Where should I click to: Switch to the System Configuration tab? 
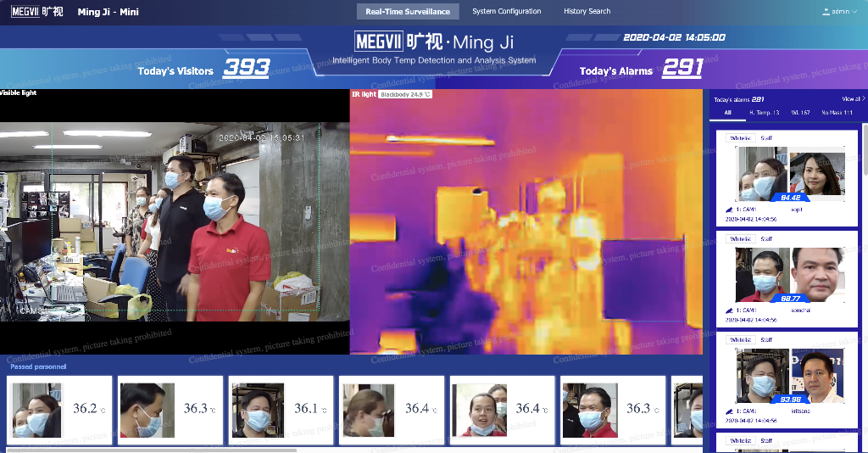(507, 11)
